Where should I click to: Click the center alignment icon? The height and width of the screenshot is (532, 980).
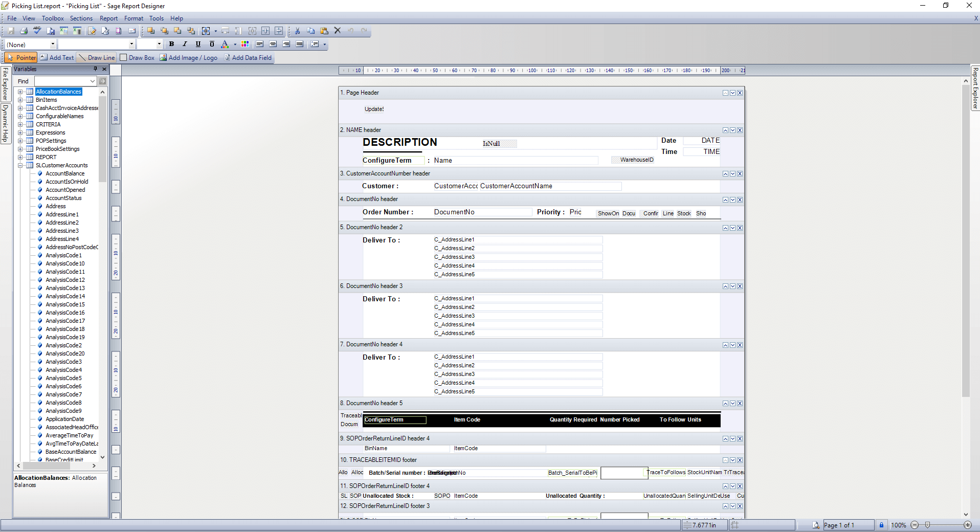click(x=273, y=44)
